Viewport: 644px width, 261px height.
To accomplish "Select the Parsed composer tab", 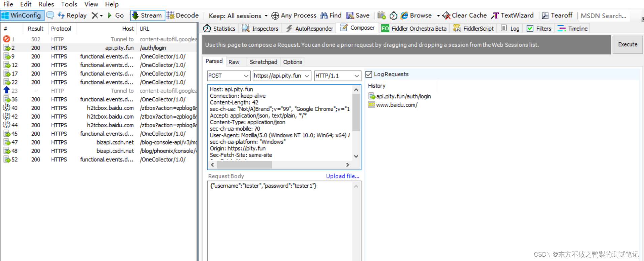I will 214,61.
